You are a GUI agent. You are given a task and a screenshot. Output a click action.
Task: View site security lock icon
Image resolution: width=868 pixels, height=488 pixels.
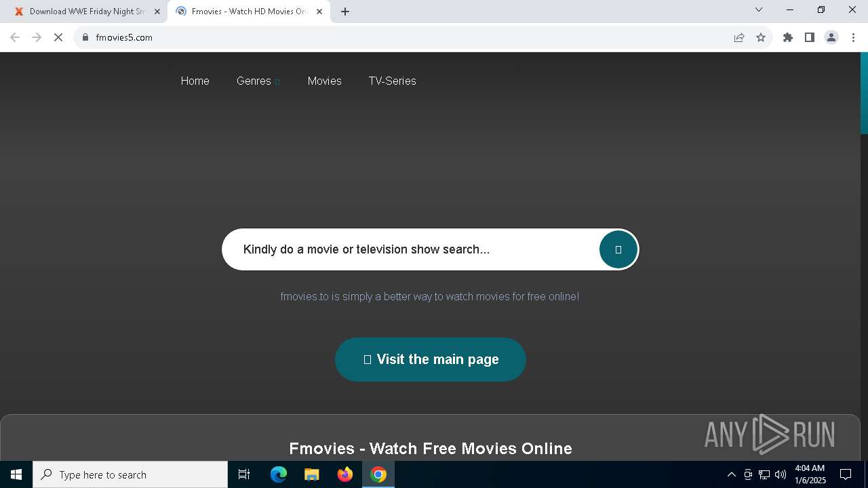coord(85,37)
